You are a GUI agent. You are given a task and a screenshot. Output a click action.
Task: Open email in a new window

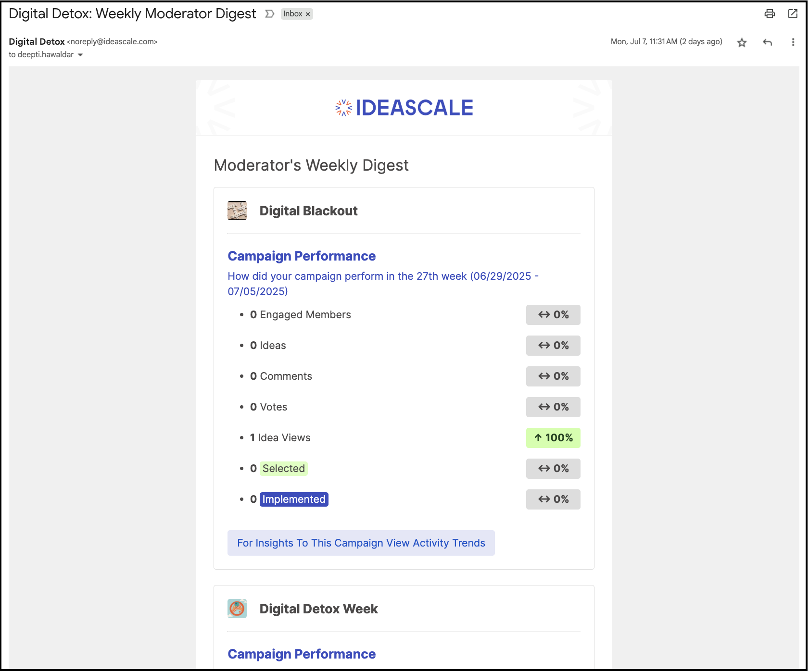point(793,13)
